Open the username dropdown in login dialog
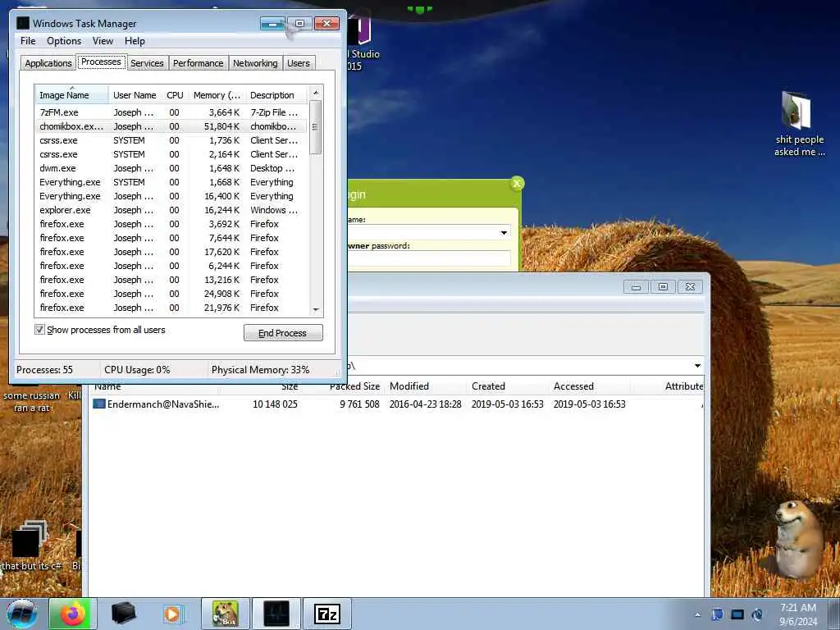Viewport: 840px width, 630px height. pos(504,232)
